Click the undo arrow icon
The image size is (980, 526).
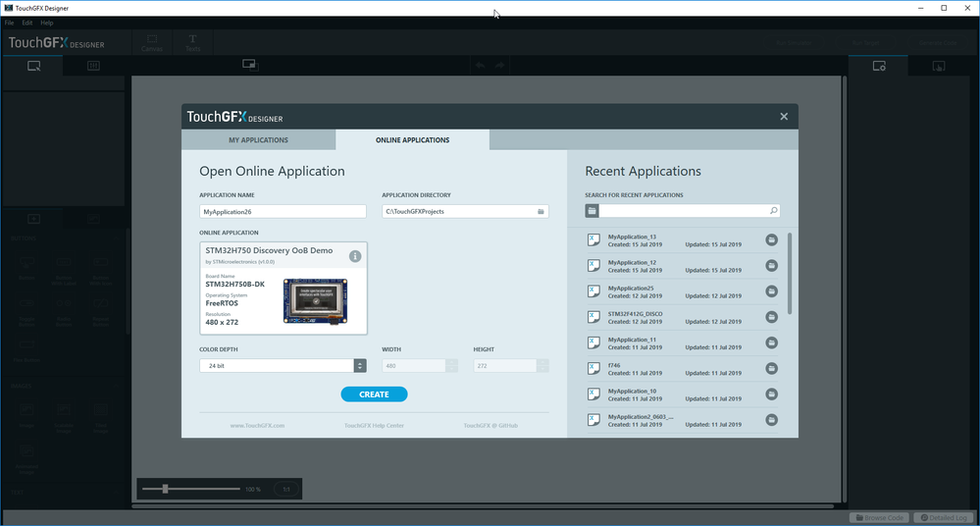[x=480, y=65]
